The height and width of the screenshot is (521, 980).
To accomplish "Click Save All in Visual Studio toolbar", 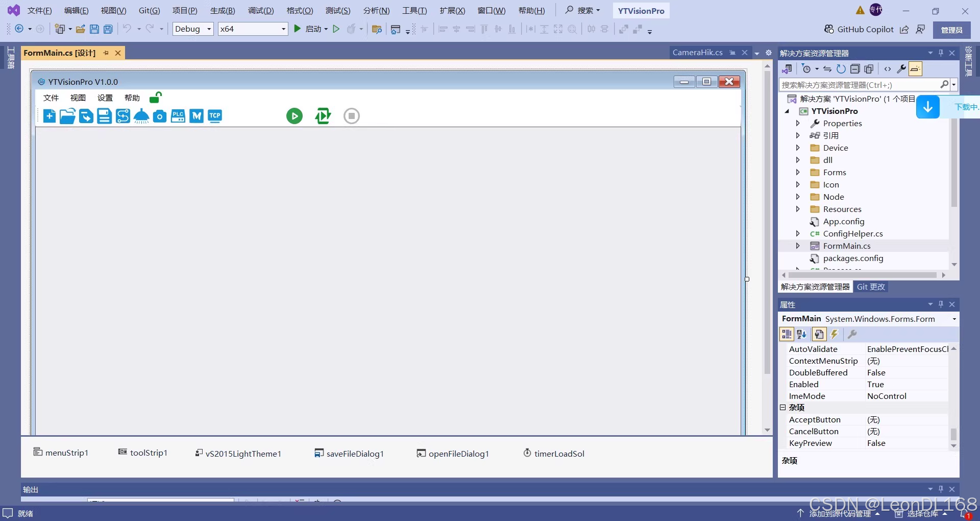I will (x=108, y=29).
